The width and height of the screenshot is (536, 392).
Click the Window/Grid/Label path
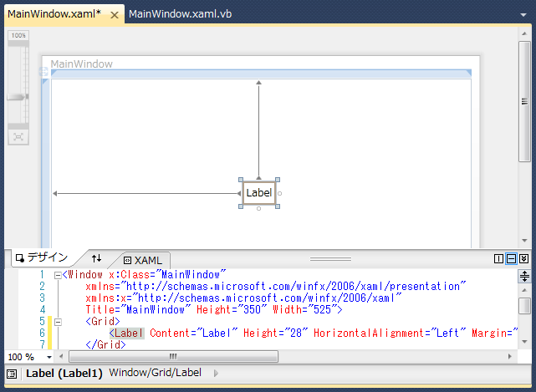156,373
